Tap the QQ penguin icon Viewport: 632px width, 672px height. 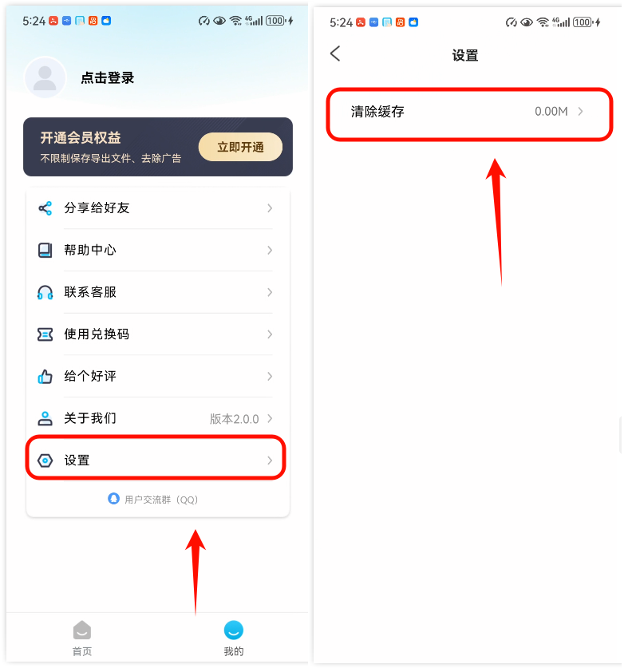click(113, 499)
